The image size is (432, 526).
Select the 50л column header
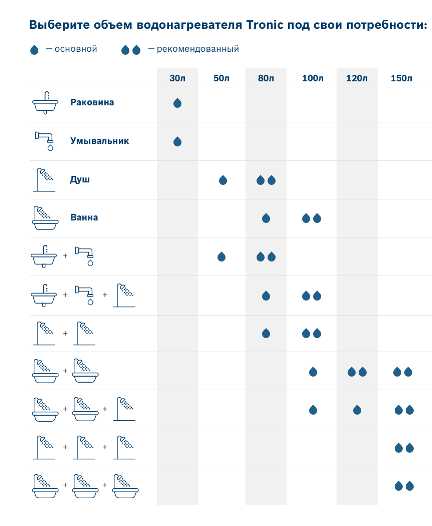(221, 78)
